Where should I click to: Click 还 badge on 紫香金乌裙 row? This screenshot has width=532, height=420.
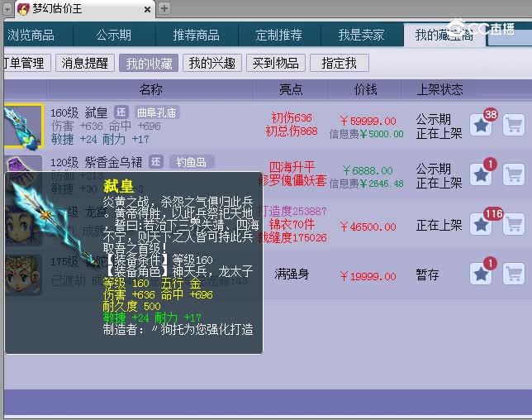[156, 162]
